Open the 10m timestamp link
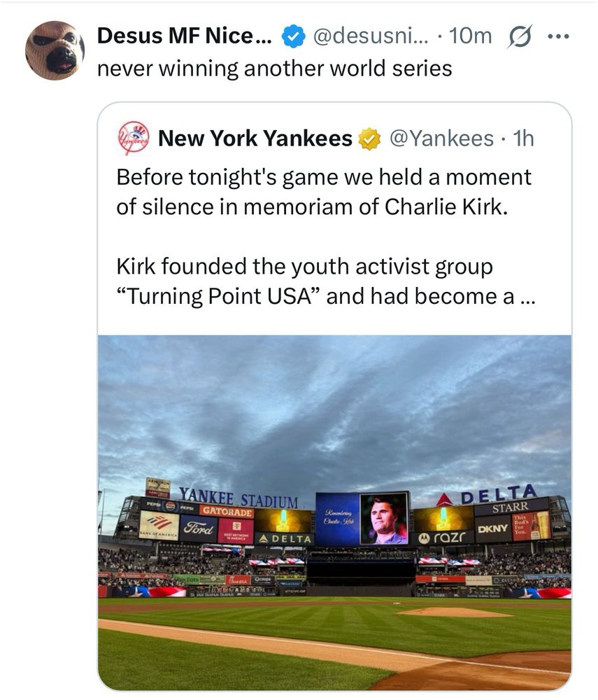Viewport: 598px width, 700px height. (x=470, y=36)
